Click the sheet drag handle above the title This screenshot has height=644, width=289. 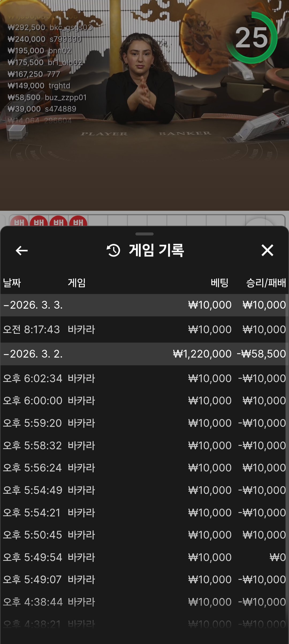144,234
